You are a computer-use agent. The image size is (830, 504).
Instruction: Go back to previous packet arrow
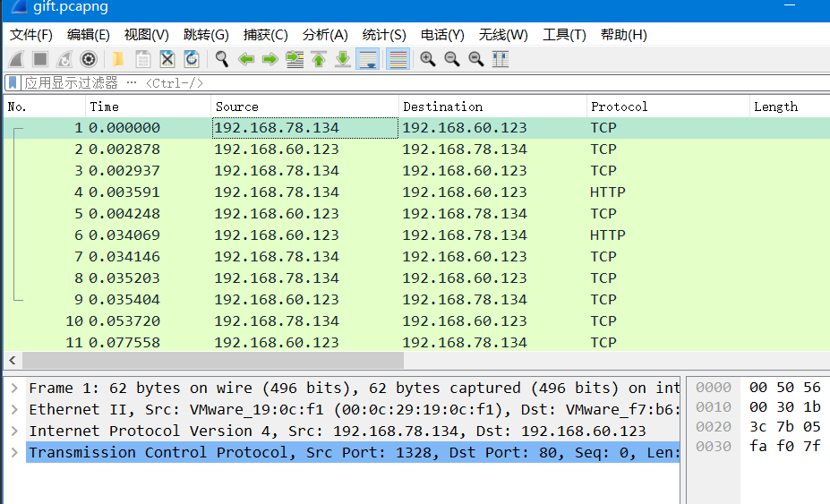click(246, 59)
